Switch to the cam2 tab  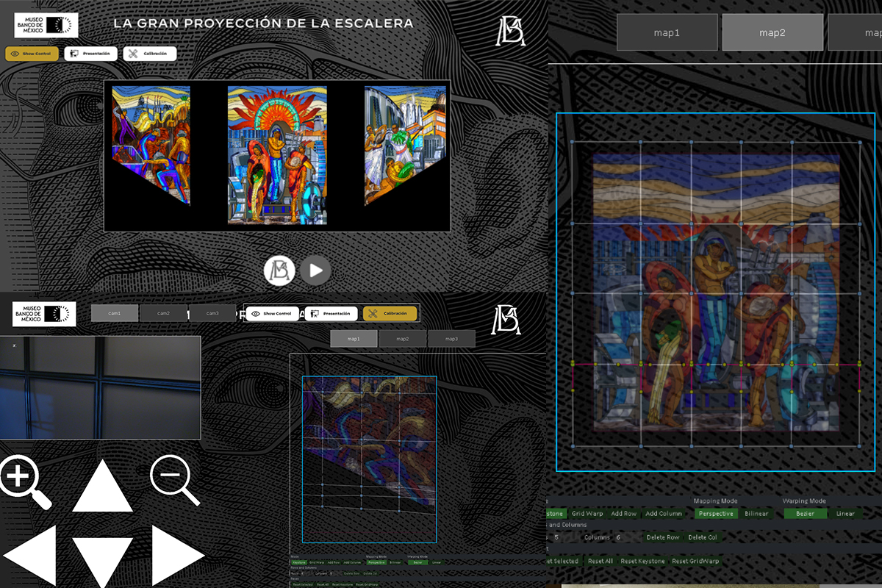tap(163, 314)
